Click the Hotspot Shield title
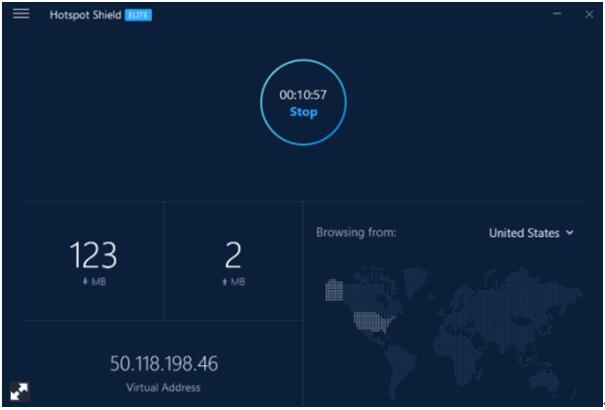 click(x=85, y=15)
